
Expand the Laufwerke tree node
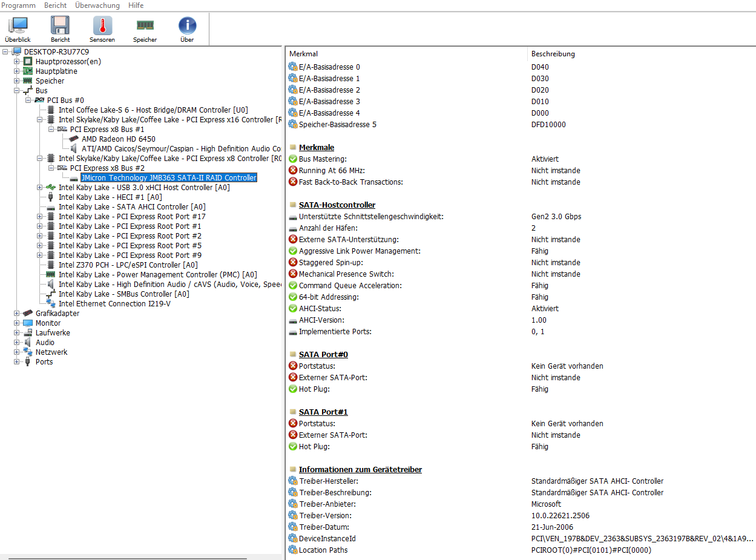(17, 333)
